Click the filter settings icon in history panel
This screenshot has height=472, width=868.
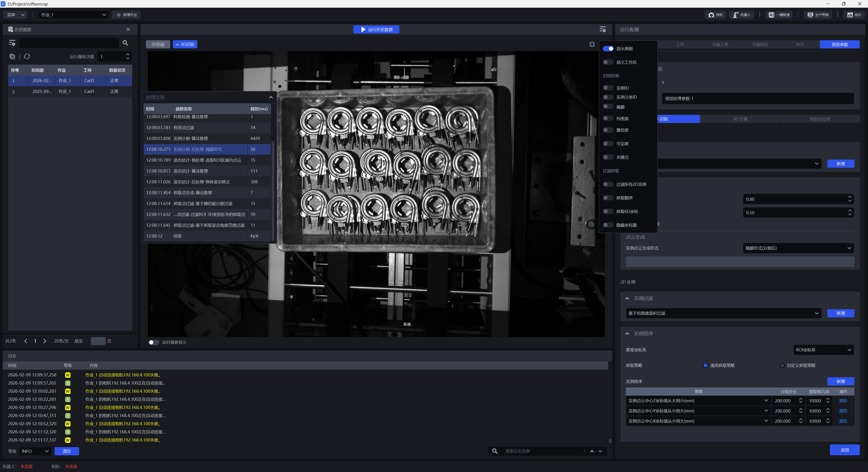(12, 43)
